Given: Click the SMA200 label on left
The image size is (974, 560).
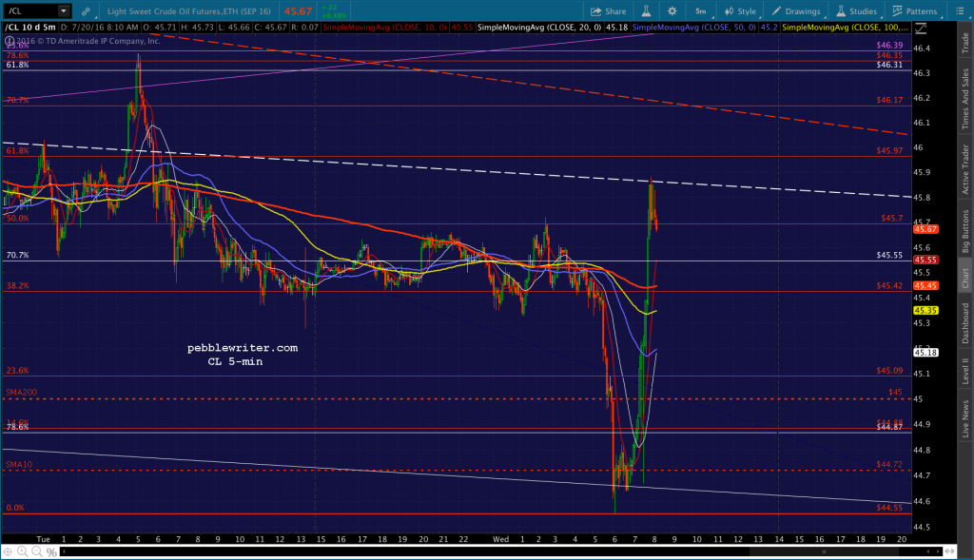Looking at the screenshot, I should point(21,393).
